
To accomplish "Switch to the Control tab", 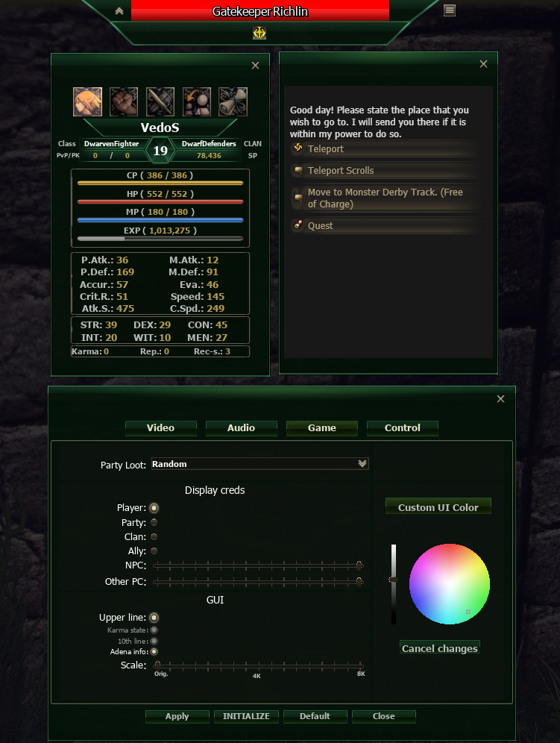I will tap(402, 428).
